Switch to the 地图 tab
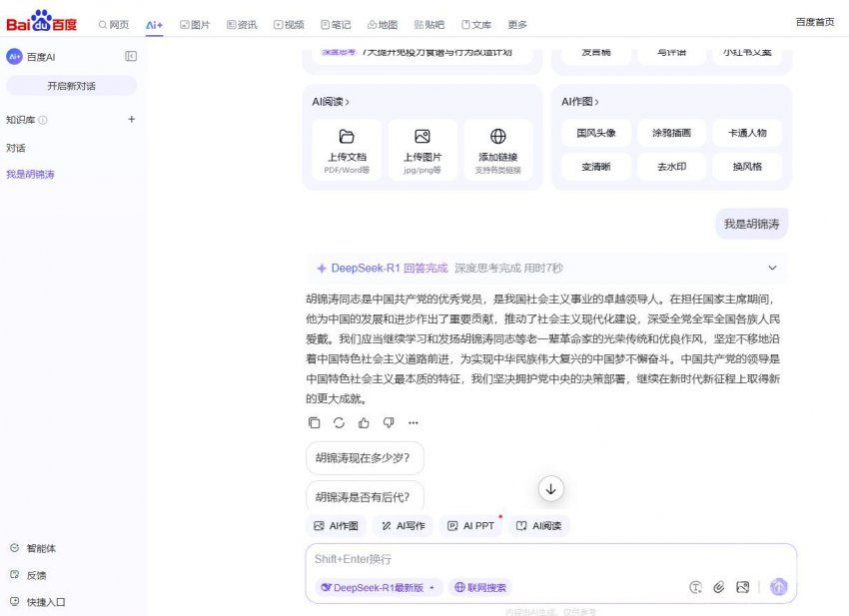The height and width of the screenshot is (616, 849). 383,24
